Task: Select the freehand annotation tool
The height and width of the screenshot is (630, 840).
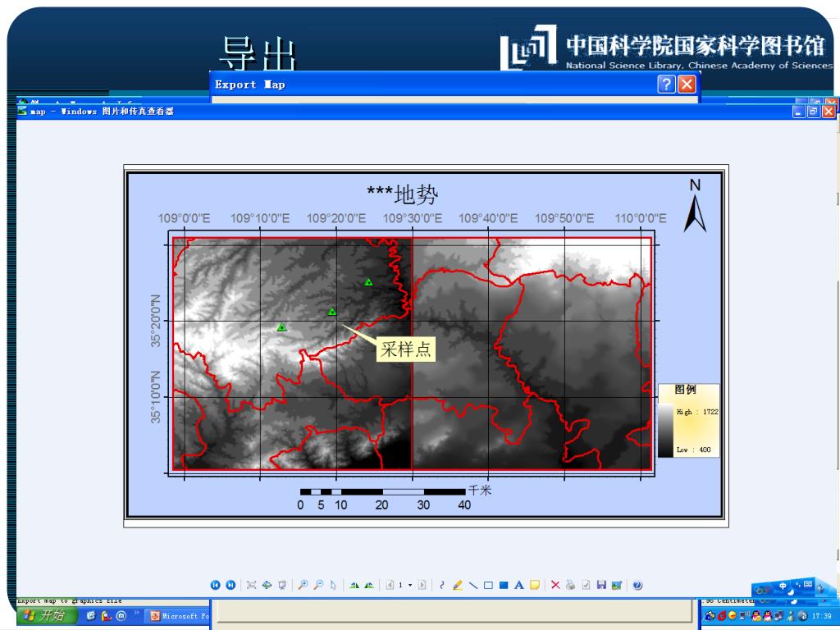Action: [442, 585]
